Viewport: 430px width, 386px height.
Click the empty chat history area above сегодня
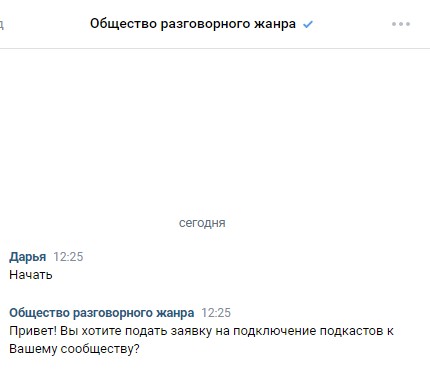(x=215, y=130)
